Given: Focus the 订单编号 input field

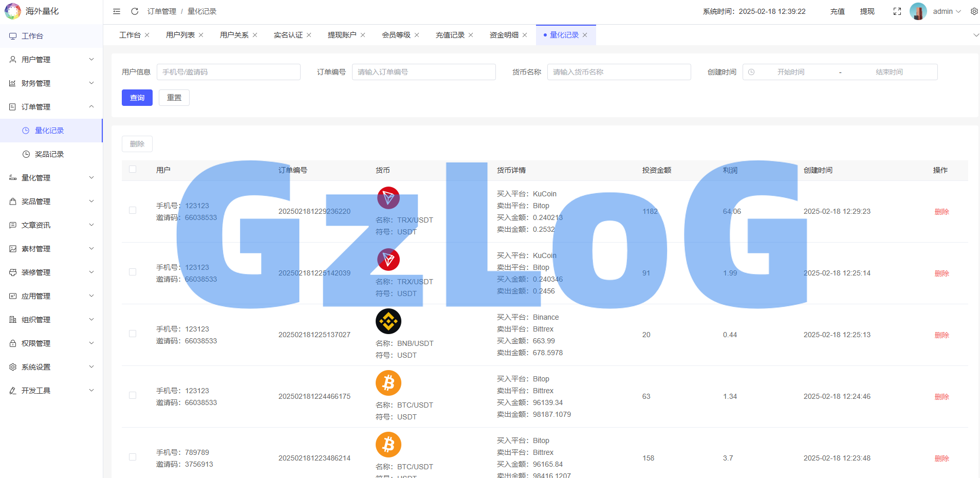Looking at the screenshot, I should pos(423,72).
